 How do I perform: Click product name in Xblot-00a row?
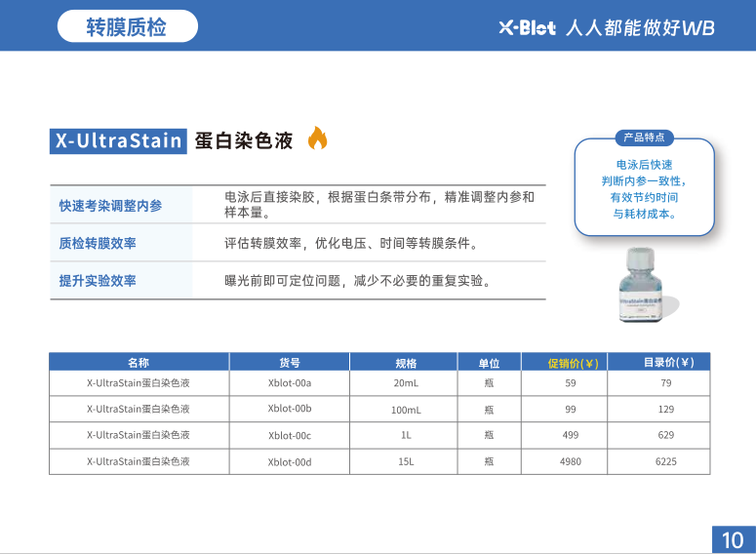tap(139, 383)
